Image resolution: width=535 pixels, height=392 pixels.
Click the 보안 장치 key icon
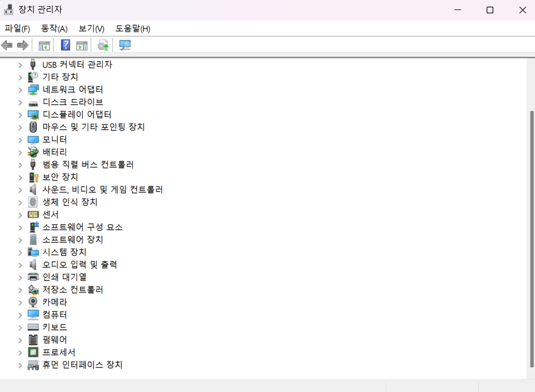tap(33, 177)
